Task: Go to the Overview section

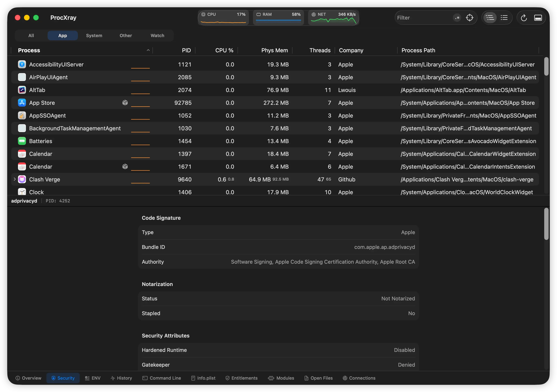Action: pyautogui.click(x=28, y=378)
